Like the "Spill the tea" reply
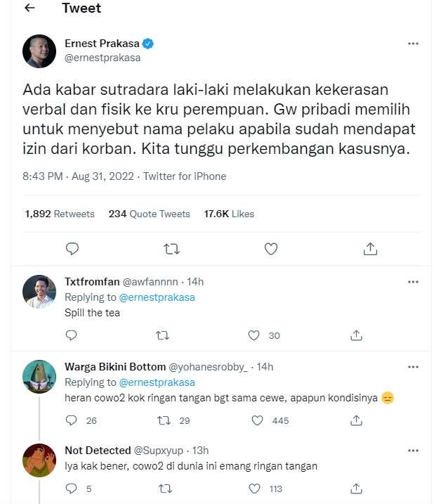Viewport: 434px width, 504px height. pyautogui.click(x=256, y=335)
